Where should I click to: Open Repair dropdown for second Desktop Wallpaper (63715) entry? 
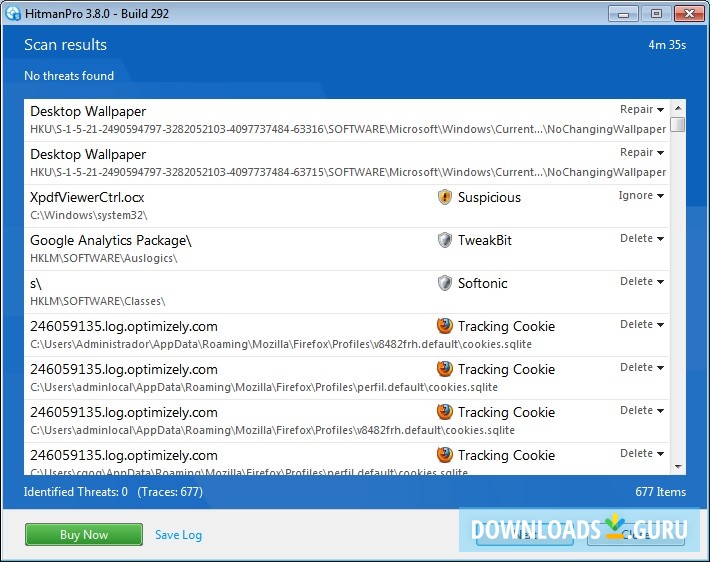(642, 152)
